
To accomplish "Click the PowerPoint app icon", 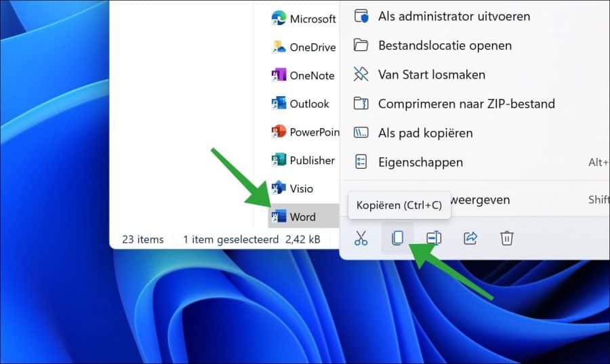I will [279, 132].
